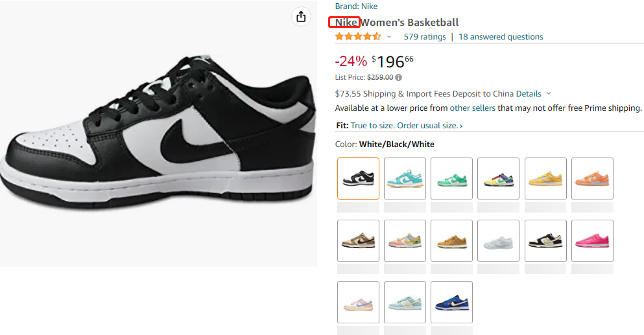Open the 18 answered questions link
This screenshot has width=644, height=335.
click(501, 37)
